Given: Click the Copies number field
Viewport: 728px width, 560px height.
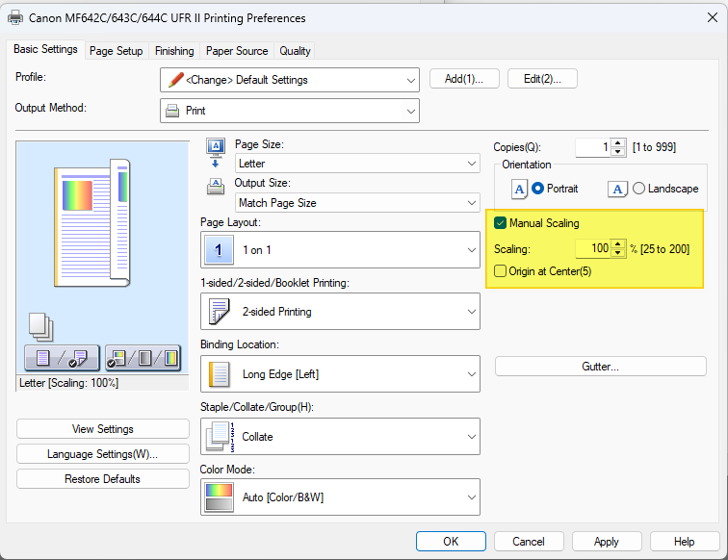Looking at the screenshot, I should (593, 147).
